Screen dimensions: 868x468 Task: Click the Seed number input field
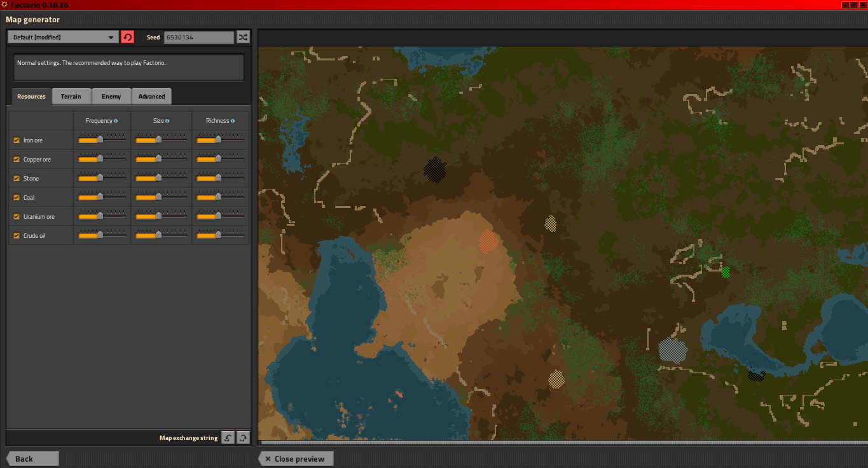click(x=198, y=38)
